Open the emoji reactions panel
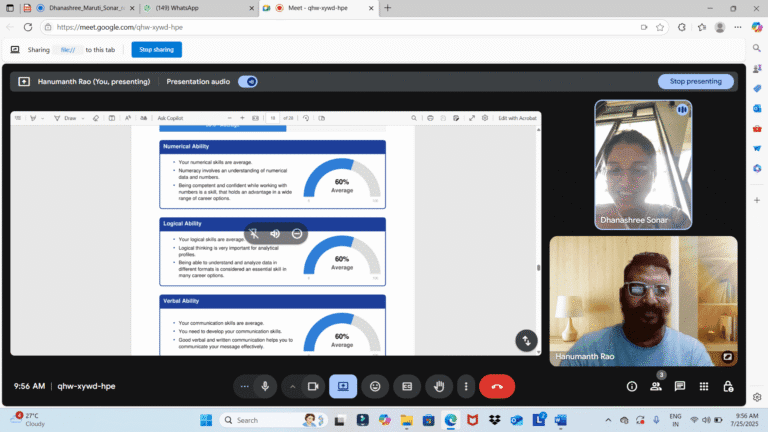 coord(375,386)
